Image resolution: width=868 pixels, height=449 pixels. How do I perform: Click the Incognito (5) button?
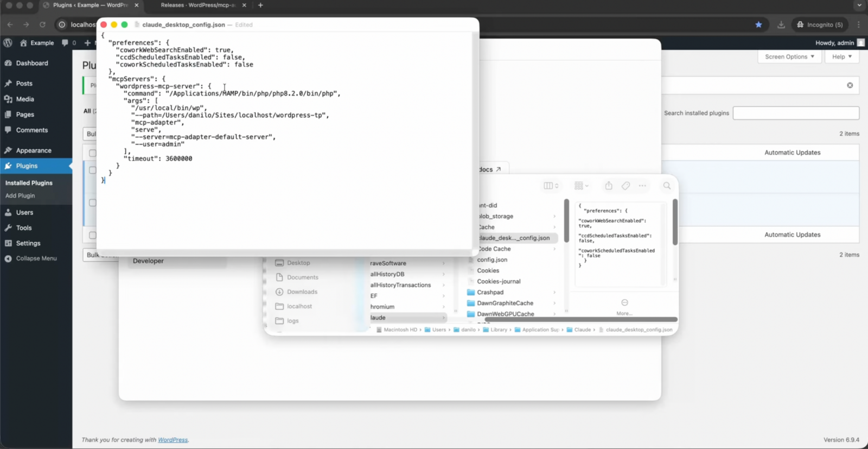[819, 24]
